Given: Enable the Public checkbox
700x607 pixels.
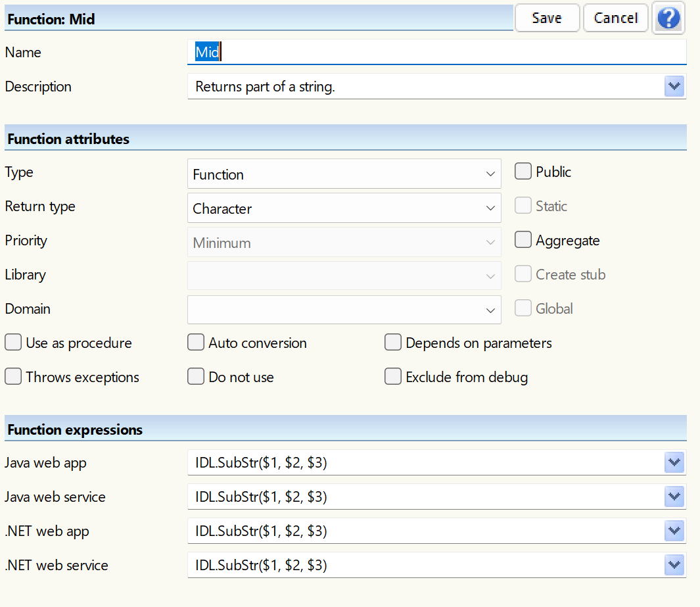Looking at the screenshot, I should (523, 172).
